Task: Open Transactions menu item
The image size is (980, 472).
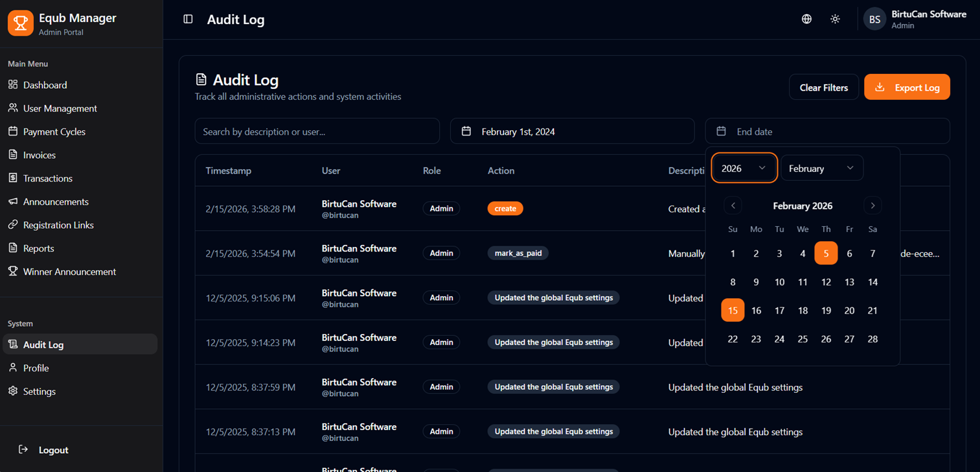Action: point(48,178)
